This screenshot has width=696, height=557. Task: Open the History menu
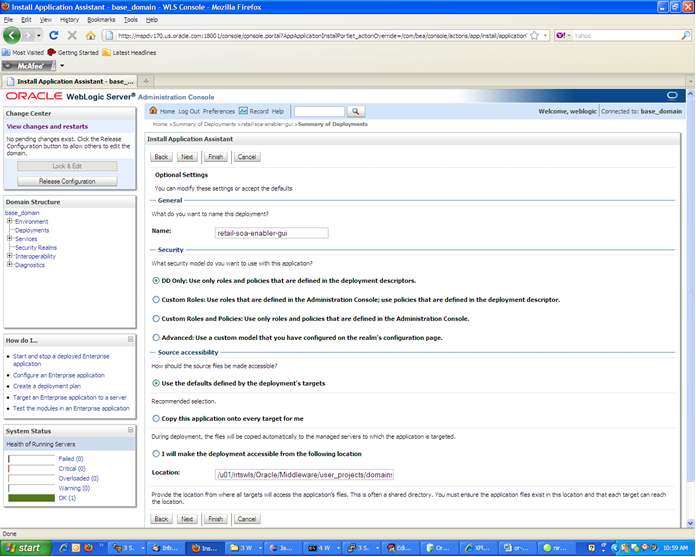(69, 20)
